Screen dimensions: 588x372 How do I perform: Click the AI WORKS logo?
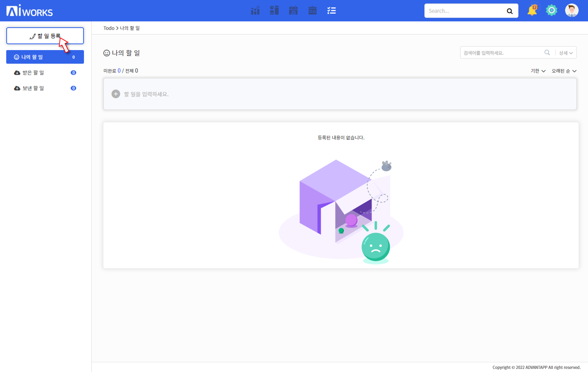pos(29,11)
